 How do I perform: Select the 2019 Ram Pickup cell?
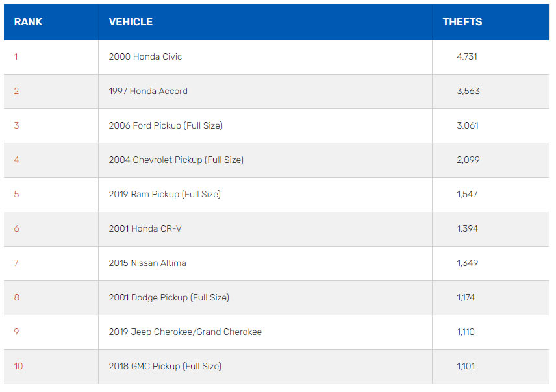pyautogui.click(x=164, y=195)
